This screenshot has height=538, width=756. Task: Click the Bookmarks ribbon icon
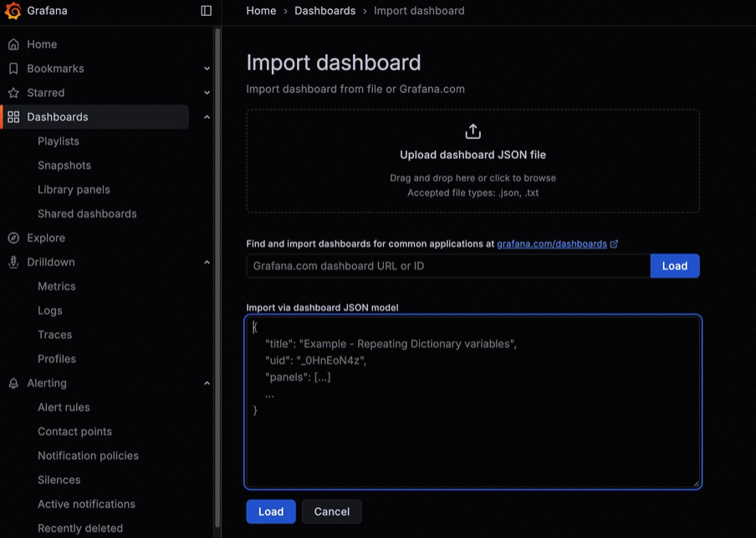[x=13, y=69]
